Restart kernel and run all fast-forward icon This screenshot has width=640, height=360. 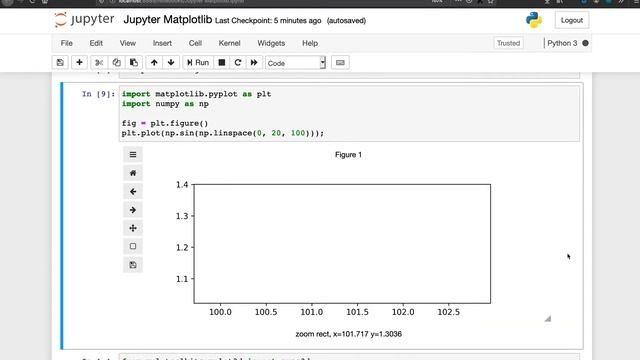[254, 62]
